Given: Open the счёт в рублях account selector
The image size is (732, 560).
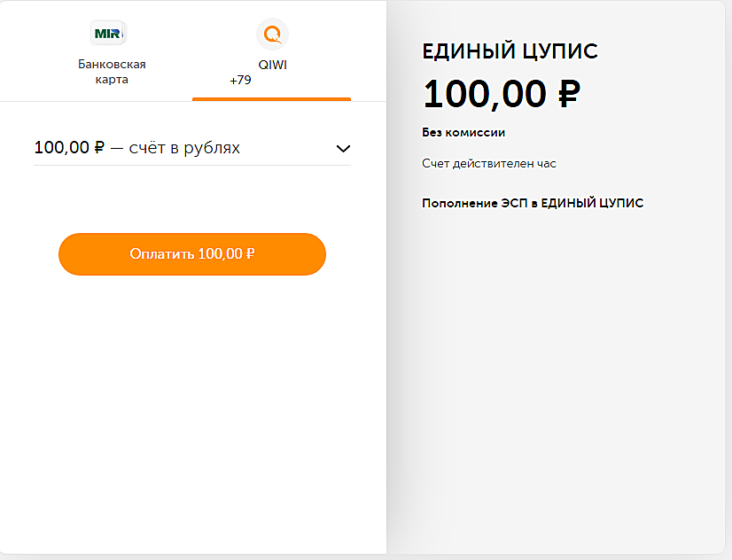Looking at the screenshot, I should 192,148.
